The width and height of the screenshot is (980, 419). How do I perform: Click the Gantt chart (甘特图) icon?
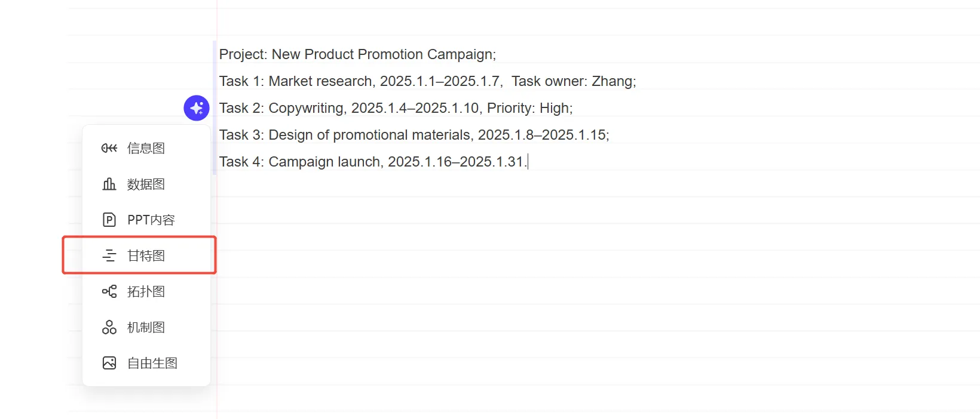click(109, 255)
